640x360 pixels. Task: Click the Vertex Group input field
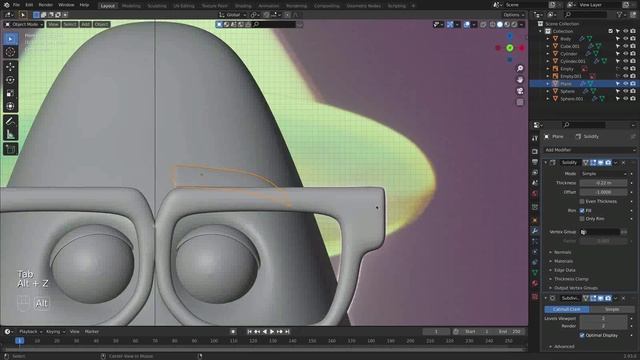click(601, 232)
